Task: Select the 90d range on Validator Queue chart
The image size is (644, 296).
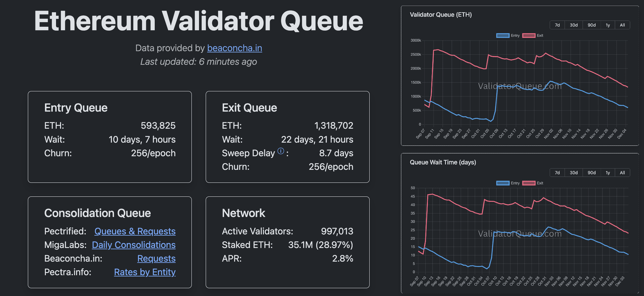Action: (591, 25)
